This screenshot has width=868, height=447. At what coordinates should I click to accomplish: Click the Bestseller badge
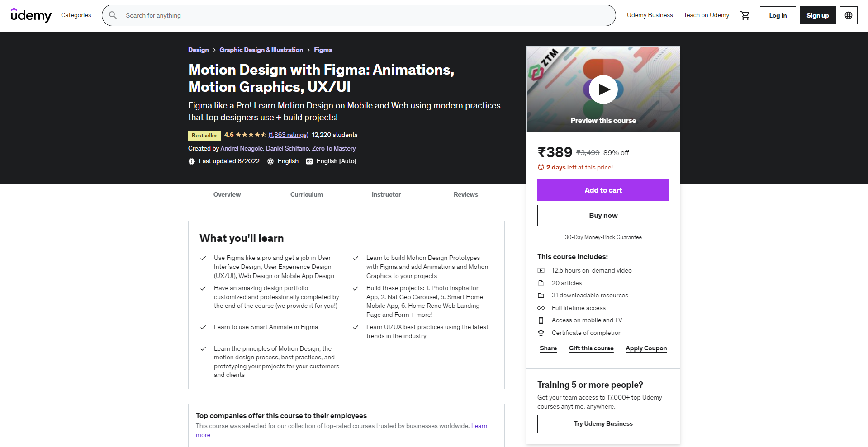(x=204, y=136)
